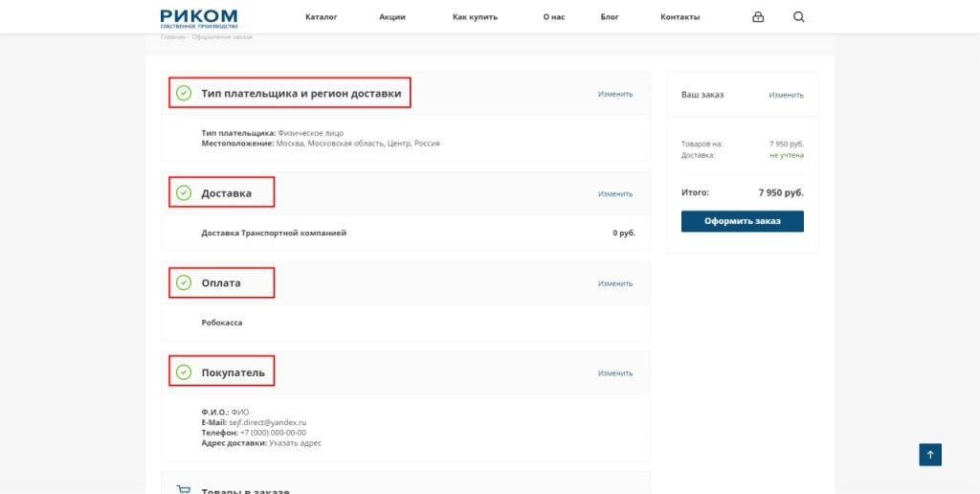Open the search magnifier icon

click(799, 17)
